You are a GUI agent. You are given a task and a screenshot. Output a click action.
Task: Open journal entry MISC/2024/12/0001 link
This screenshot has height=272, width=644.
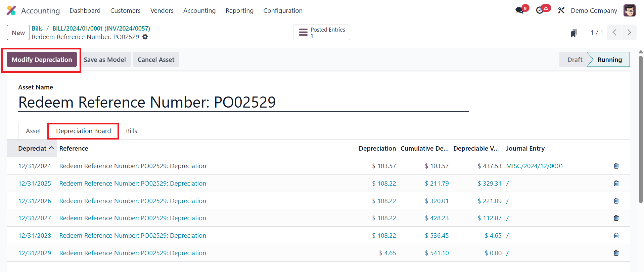(535, 166)
